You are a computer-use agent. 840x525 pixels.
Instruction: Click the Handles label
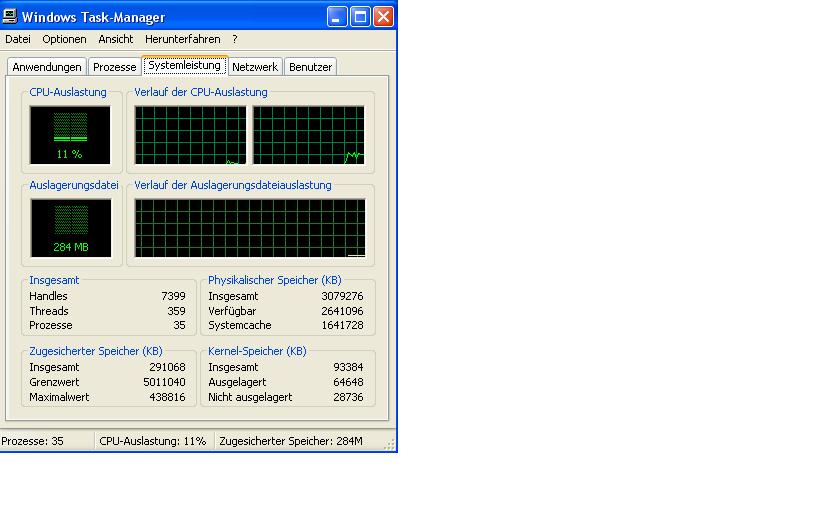tap(48, 296)
